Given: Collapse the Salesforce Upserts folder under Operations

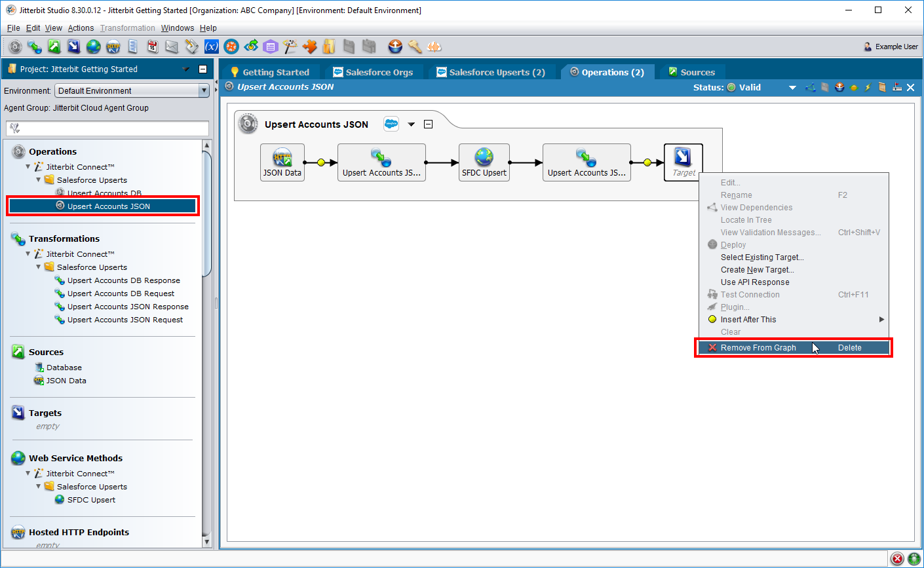Looking at the screenshot, I should coord(39,180).
